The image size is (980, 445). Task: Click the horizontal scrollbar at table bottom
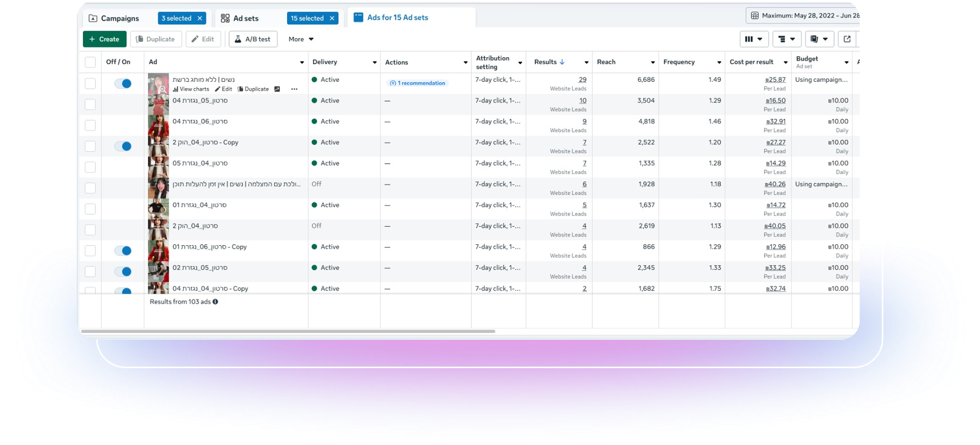[289, 331]
